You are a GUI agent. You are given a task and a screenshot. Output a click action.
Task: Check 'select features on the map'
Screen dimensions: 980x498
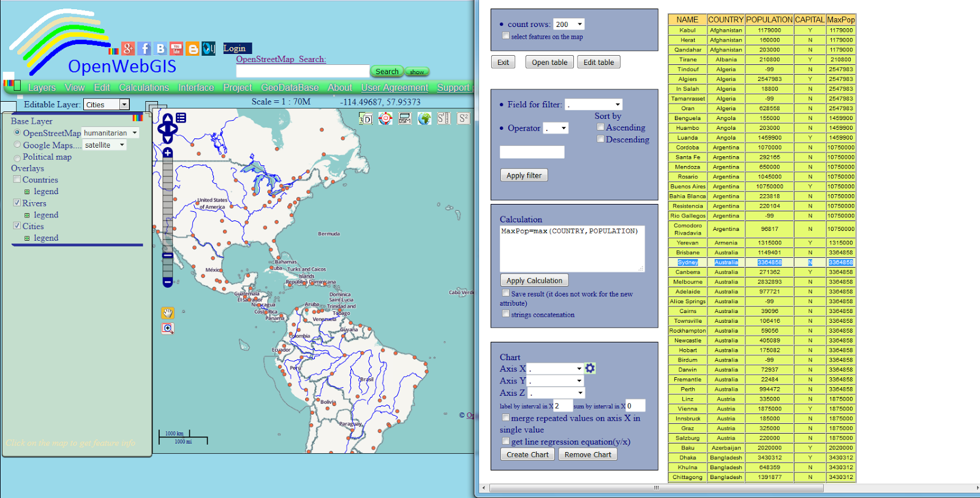click(505, 36)
